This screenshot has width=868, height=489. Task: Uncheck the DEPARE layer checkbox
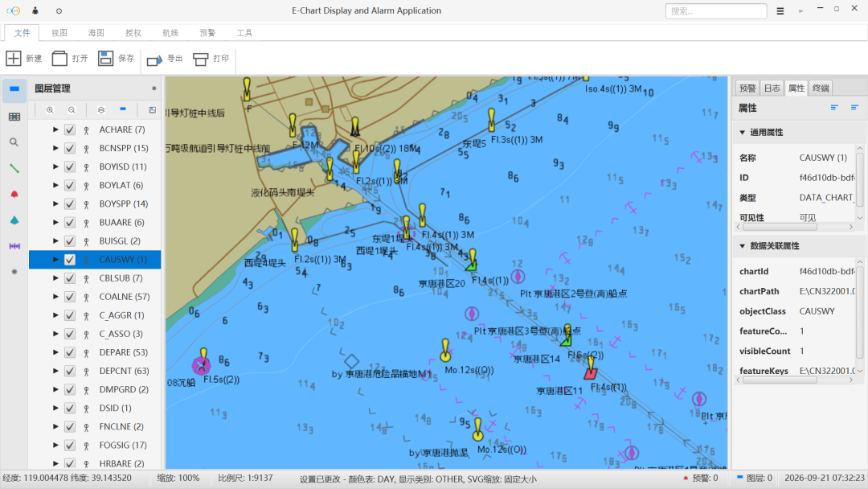(70, 352)
